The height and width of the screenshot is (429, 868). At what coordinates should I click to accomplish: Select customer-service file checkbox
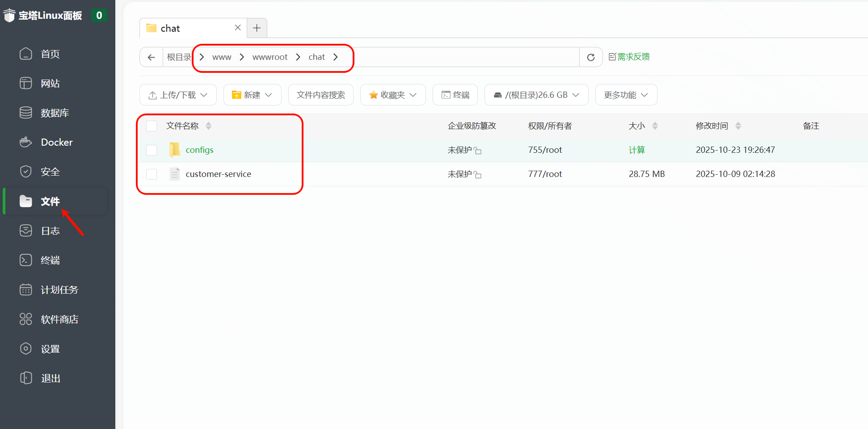point(152,174)
